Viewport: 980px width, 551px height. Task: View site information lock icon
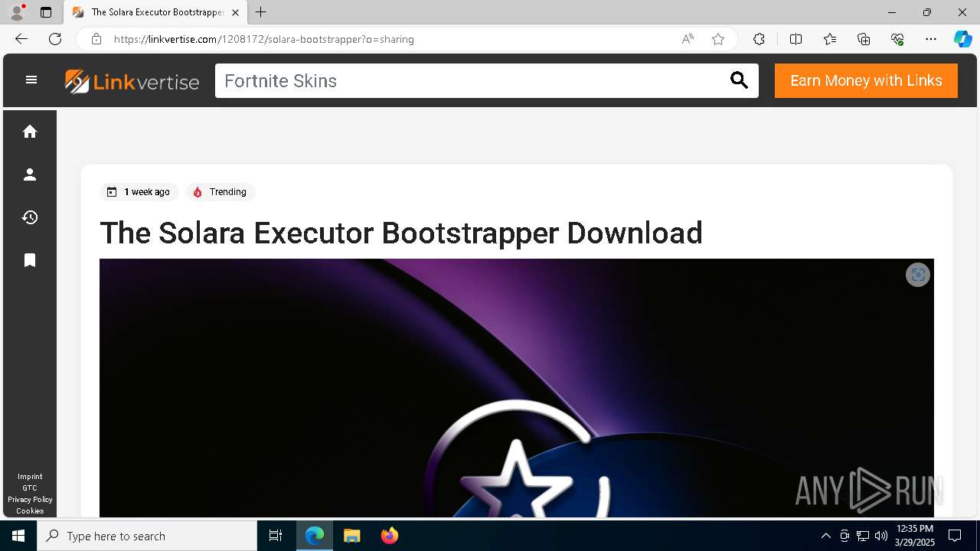pyautogui.click(x=96, y=39)
